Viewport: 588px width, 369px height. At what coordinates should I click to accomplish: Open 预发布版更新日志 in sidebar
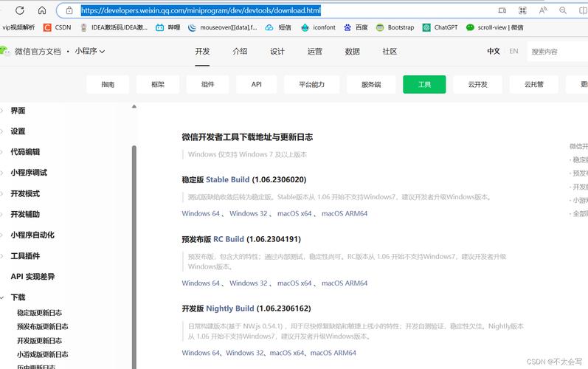pyautogui.click(x=43, y=327)
